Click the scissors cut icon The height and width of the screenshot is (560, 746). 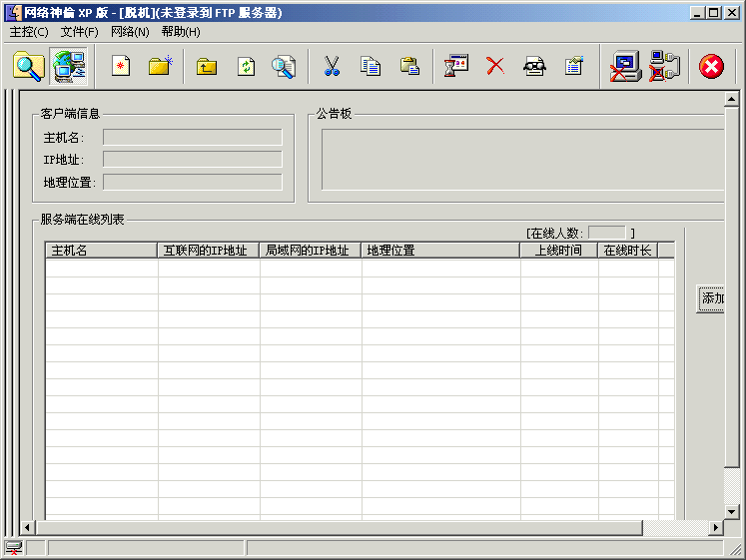[333, 67]
